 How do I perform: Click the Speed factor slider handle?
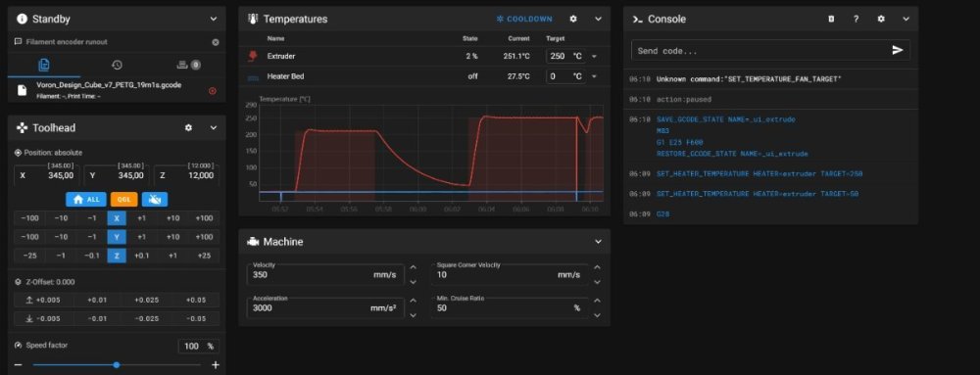click(x=117, y=365)
